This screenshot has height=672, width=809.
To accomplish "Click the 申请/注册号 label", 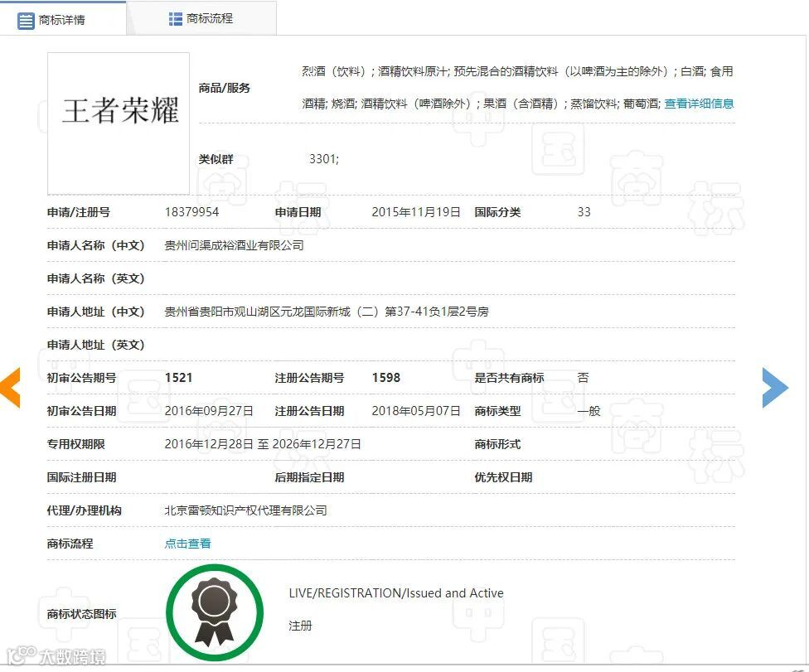I will tap(79, 212).
